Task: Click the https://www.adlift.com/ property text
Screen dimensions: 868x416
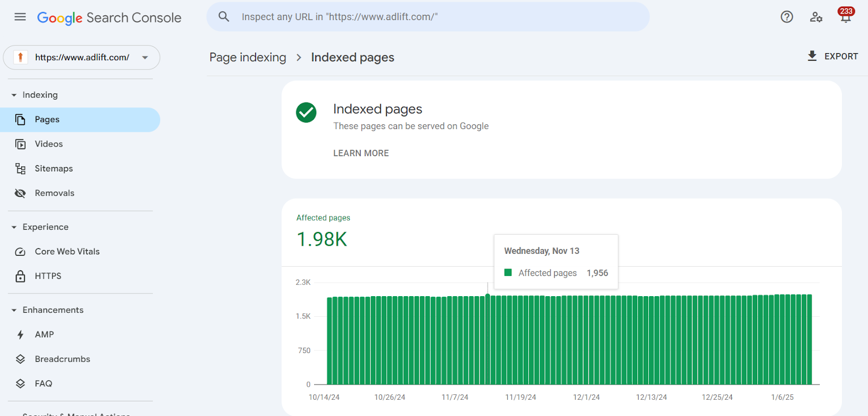Action: point(82,57)
